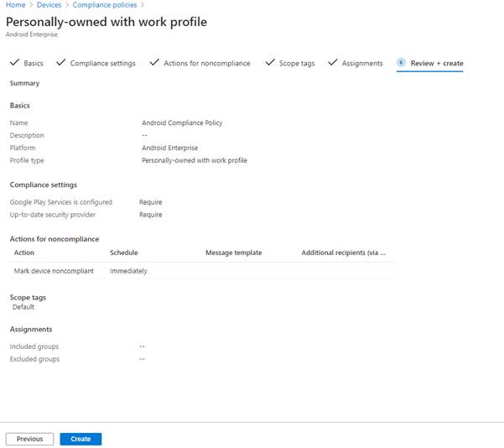
Task: Click the checkmark icon beside Scope tags
Action: 270,63
